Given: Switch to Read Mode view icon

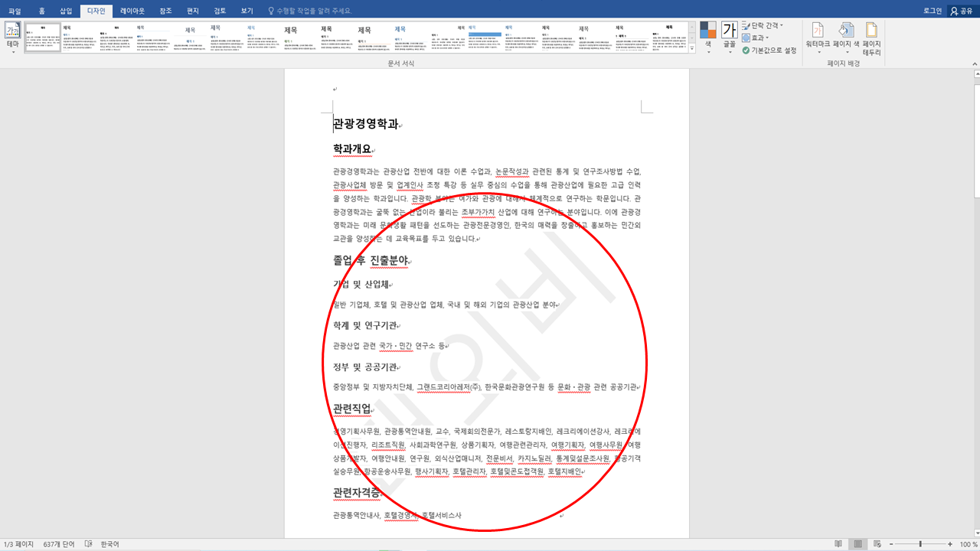Looking at the screenshot, I should 839,544.
